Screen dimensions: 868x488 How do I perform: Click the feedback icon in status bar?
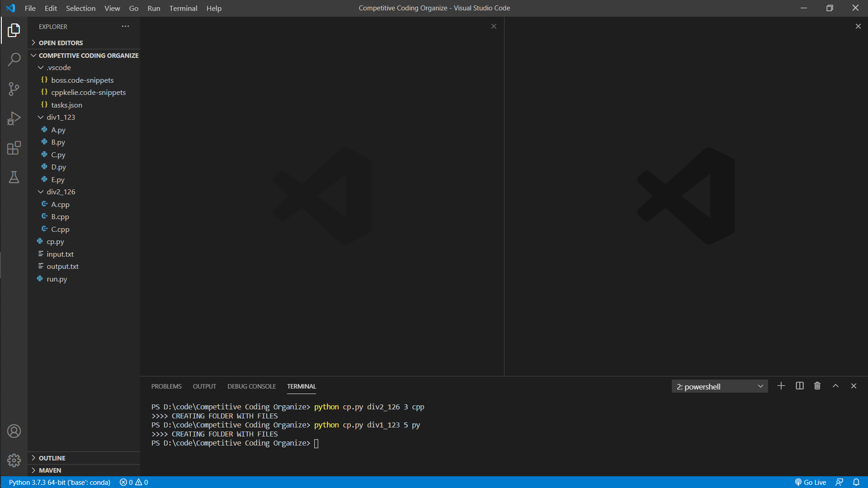pos(840,482)
